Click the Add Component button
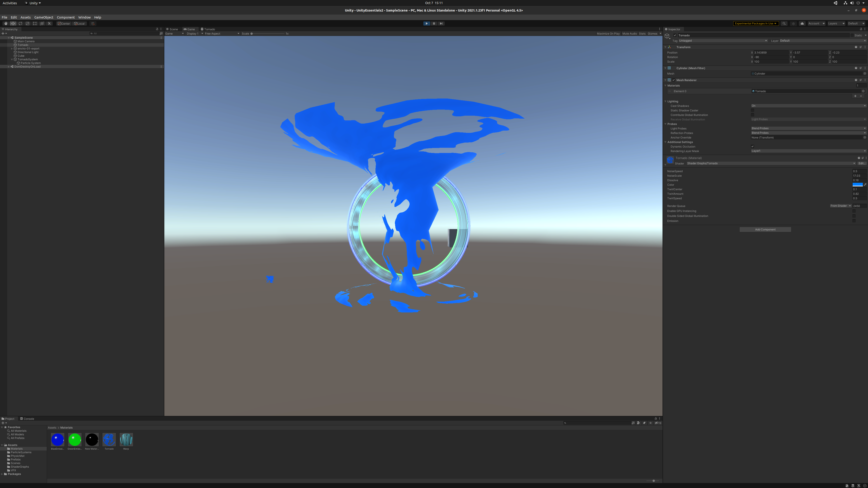868x488 pixels. [x=765, y=229]
